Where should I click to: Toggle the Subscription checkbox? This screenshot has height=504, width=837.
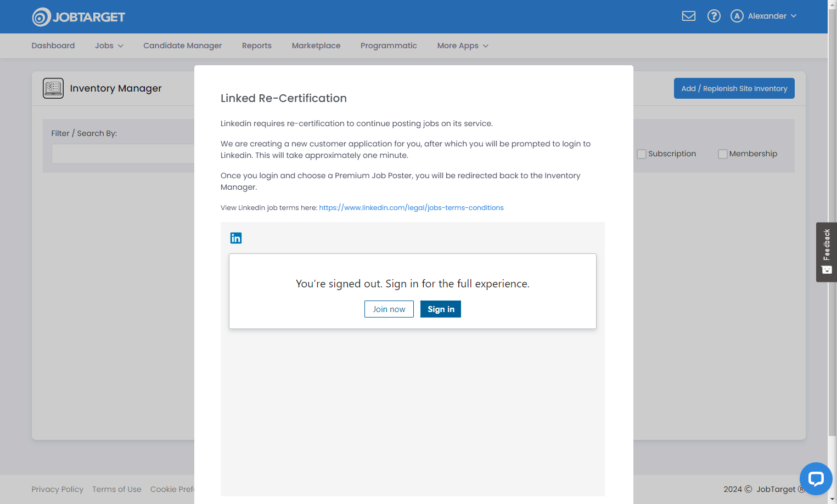coord(642,154)
